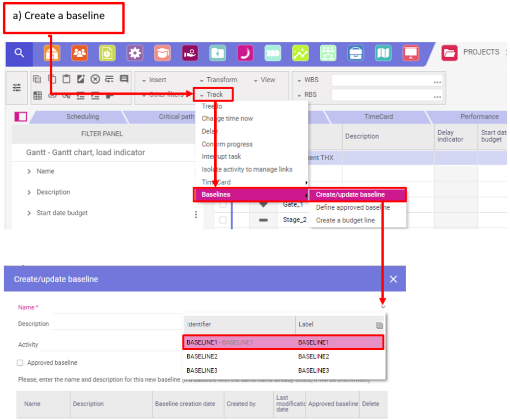Click the circled X delete toolbar icon

[x=95, y=79]
